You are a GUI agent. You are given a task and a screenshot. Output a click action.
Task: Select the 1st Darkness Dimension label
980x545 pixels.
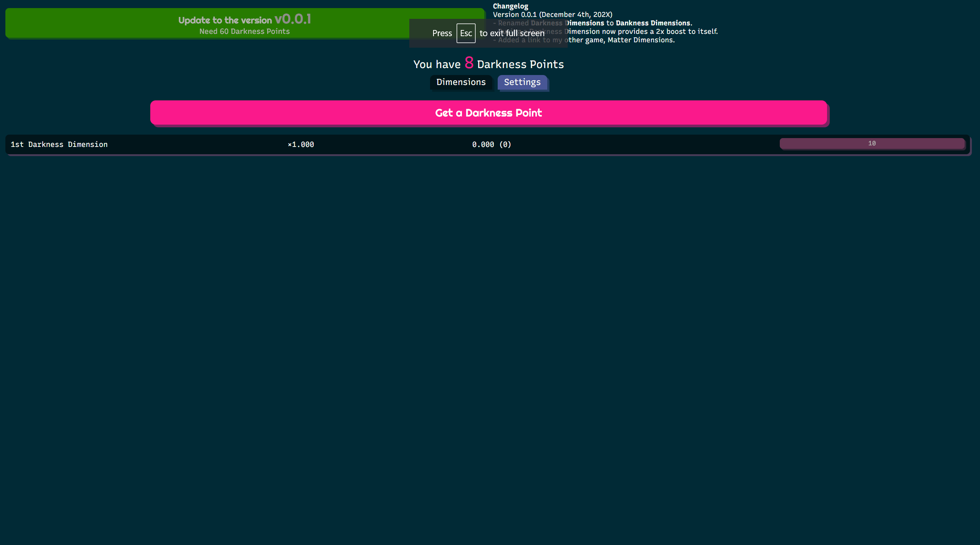coord(59,145)
